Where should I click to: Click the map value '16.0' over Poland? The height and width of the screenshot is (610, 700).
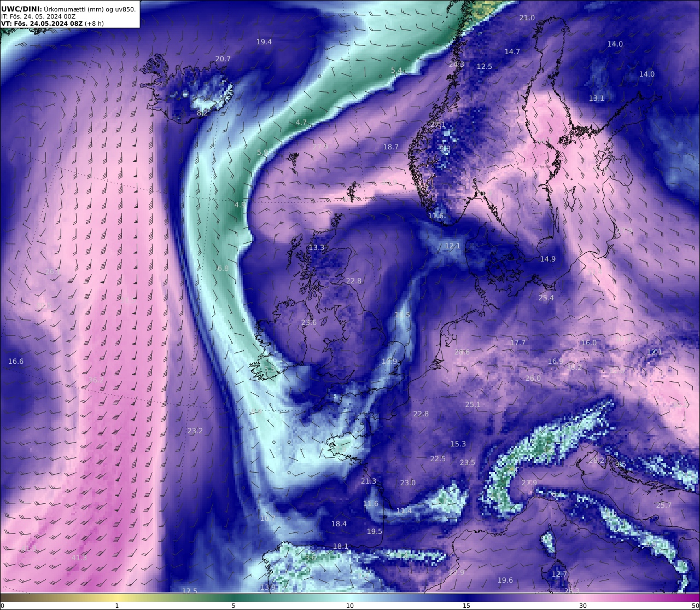click(x=589, y=343)
